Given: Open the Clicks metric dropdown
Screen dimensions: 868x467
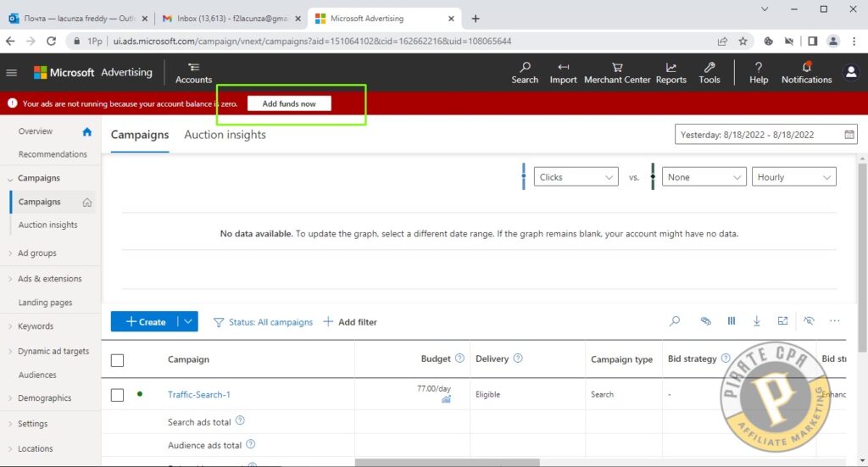Looking at the screenshot, I should [x=576, y=177].
